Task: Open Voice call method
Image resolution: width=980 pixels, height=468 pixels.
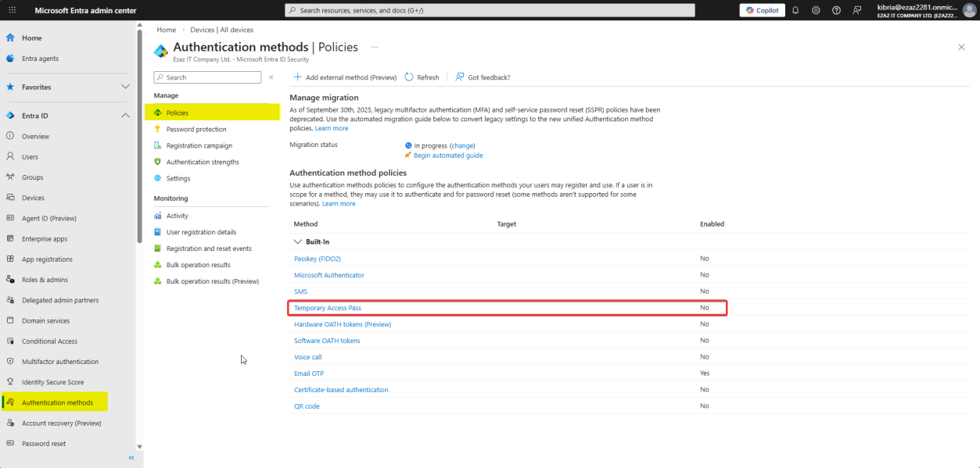Action: (308, 357)
